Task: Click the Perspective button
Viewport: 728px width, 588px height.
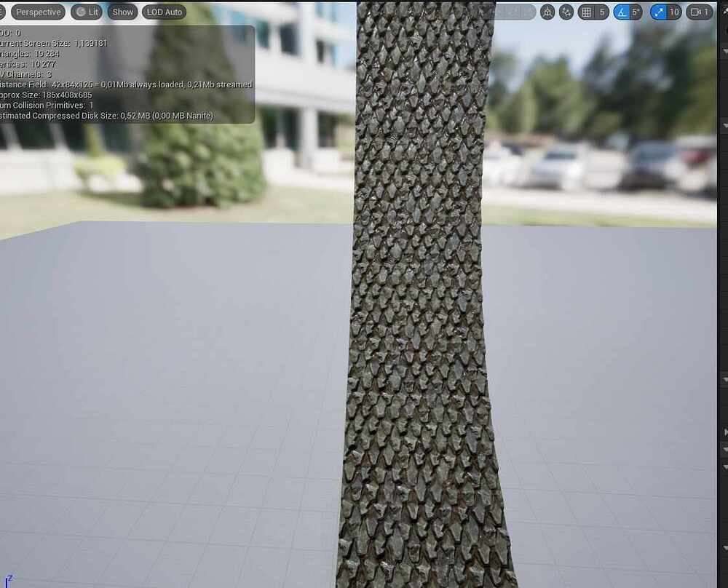Action: 39,12
